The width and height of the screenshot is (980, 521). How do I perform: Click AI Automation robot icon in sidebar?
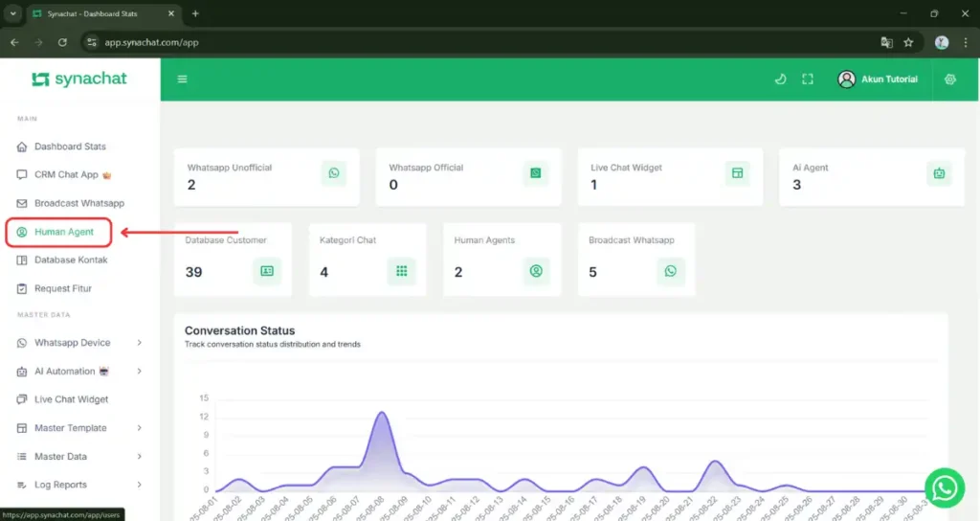22,371
